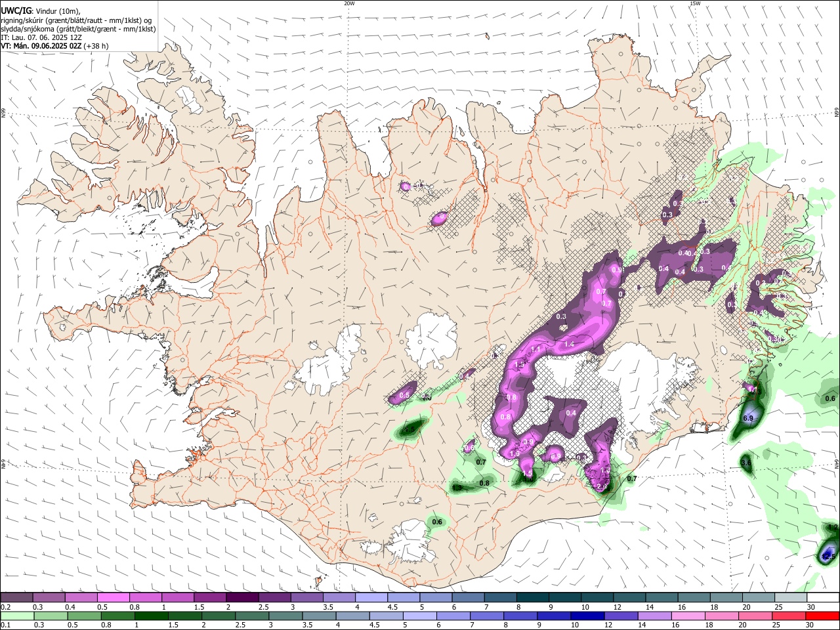Click the 2.1 value on the map
Image resolution: width=840 pixels, height=630 pixels.
(602, 486)
